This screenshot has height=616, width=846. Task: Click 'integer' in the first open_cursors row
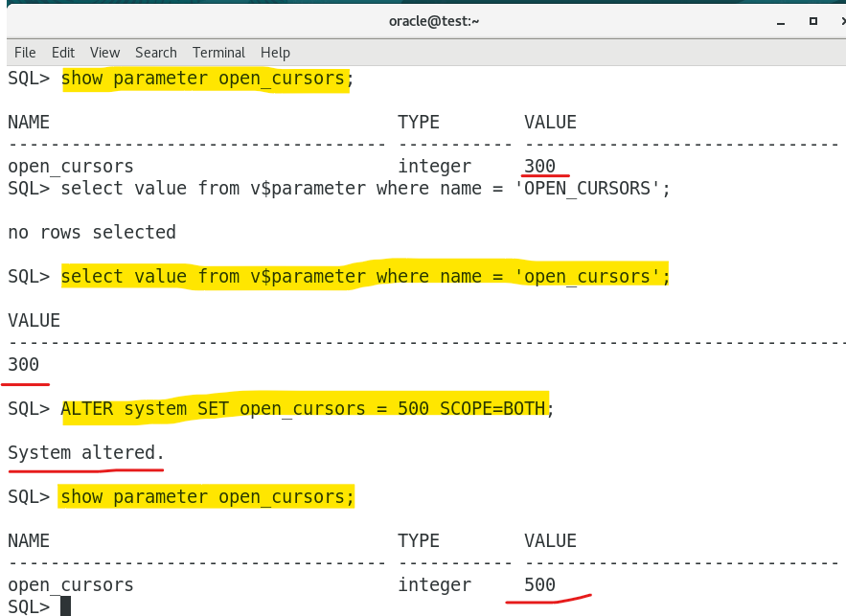point(434,167)
